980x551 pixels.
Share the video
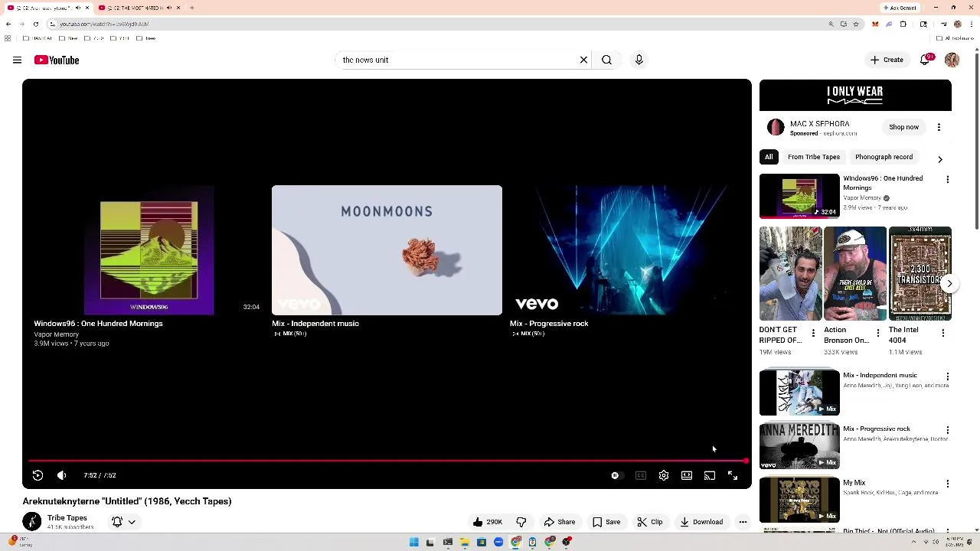click(559, 522)
